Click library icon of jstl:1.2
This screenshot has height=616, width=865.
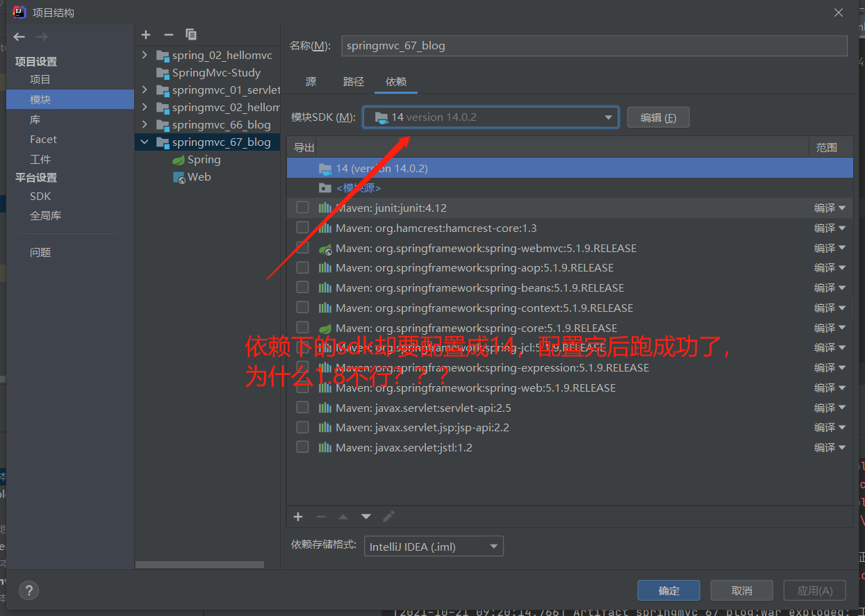(324, 447)
